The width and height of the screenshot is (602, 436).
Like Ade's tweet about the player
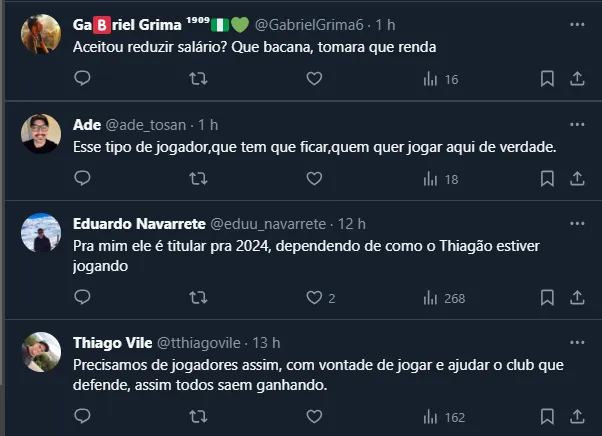[314, 179]
